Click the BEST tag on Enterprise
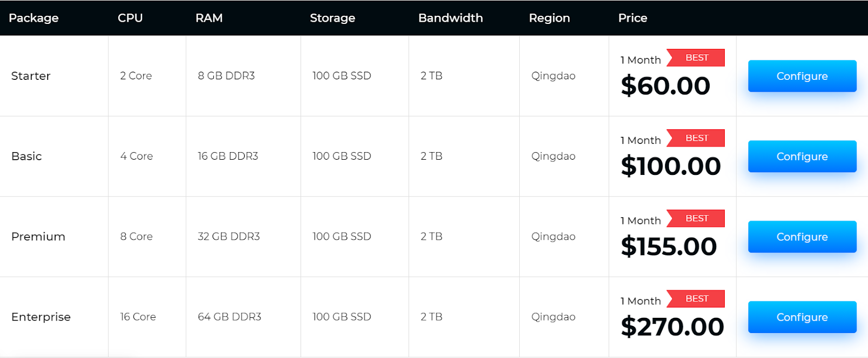Viewport: 868px width, 358px height. (x=697, y=299)
